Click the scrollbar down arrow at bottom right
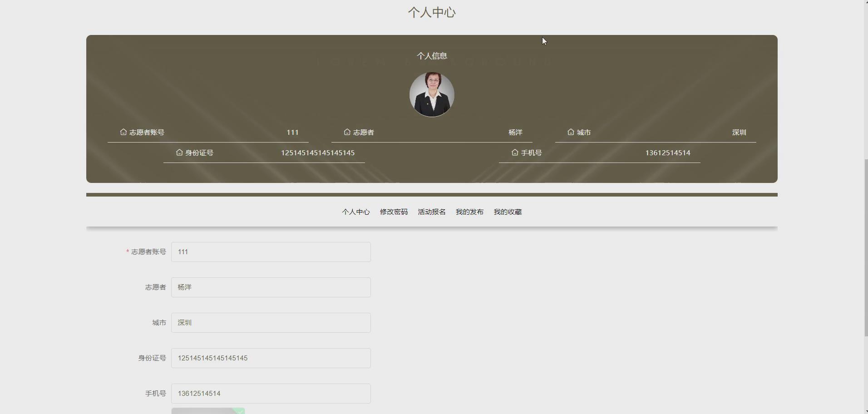Image resolution: width=868 pixels, height=414 pixels. (x=866, y=411)
